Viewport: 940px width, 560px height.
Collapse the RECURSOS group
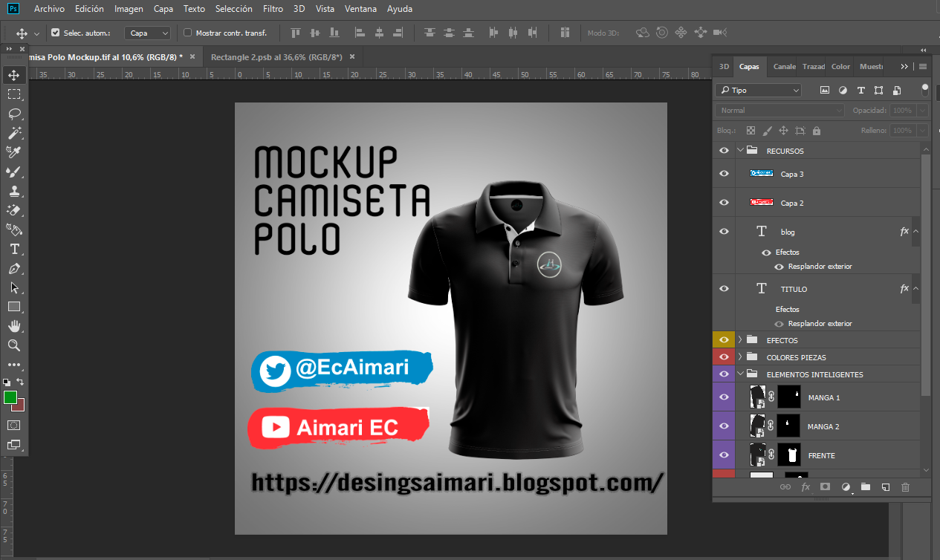[x=739, y=149]
